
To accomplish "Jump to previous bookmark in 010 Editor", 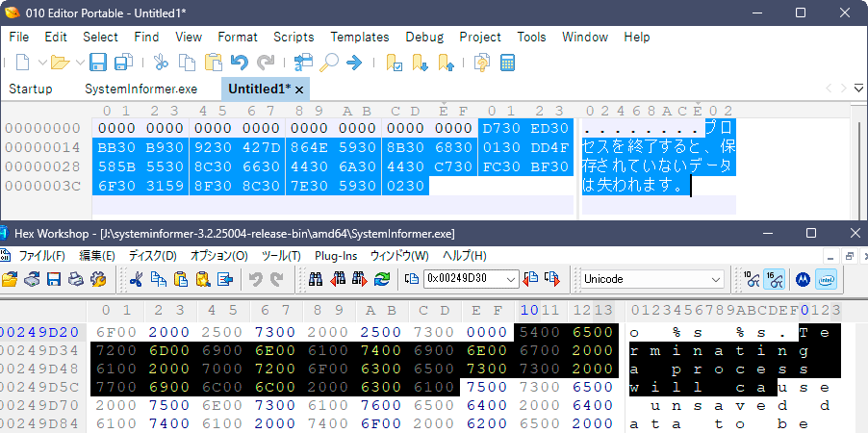I will 447,63.
